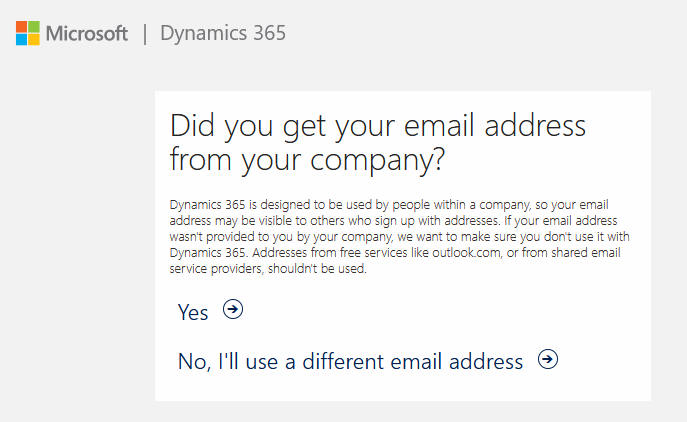Click 'address may be visible to others' text
The height and width of the screenshot is (422, 687).
pos(257,220)
